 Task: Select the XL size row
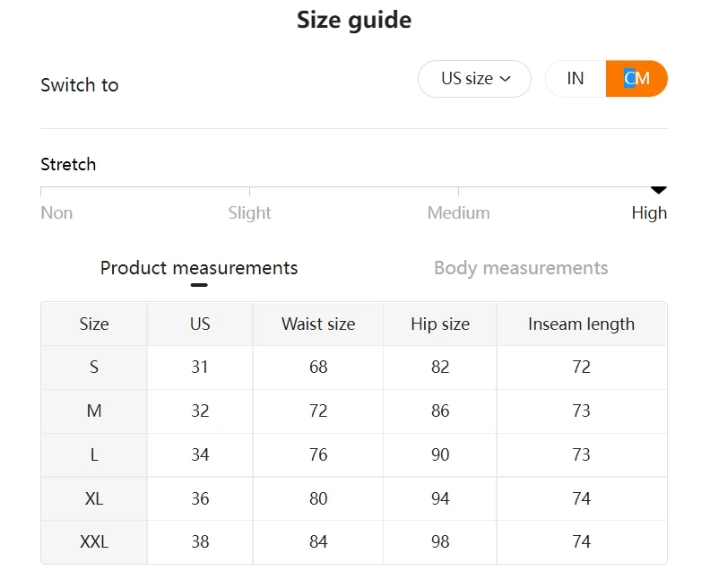tap(94, 499)
